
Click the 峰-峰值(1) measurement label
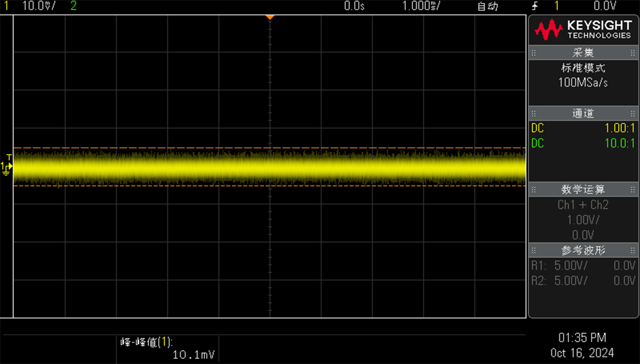click(146, 342)
